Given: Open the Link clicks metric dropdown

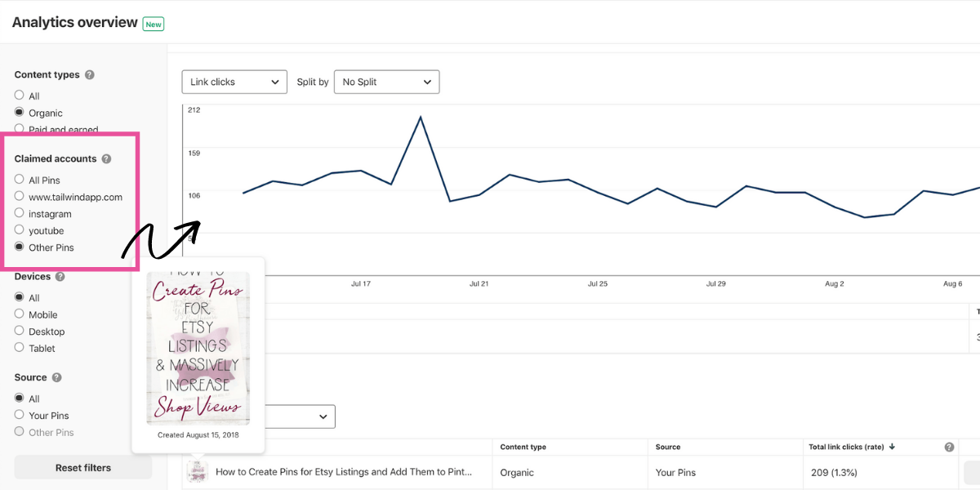Looking at the screenshot, I should pos(234,82).
